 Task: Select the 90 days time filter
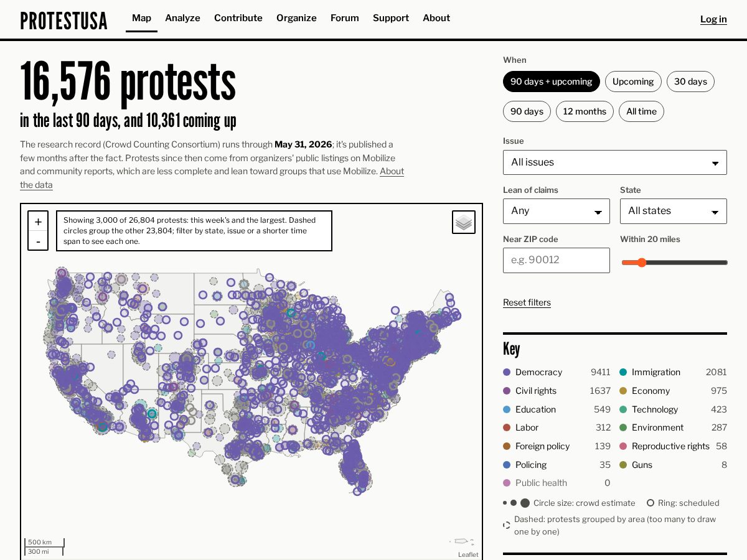click(x=527, y=111)
